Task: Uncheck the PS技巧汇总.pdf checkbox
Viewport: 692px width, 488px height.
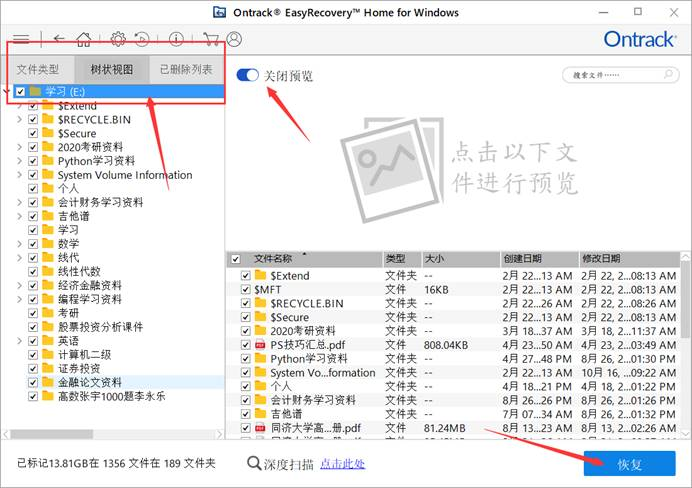Action: click(246, 345)
